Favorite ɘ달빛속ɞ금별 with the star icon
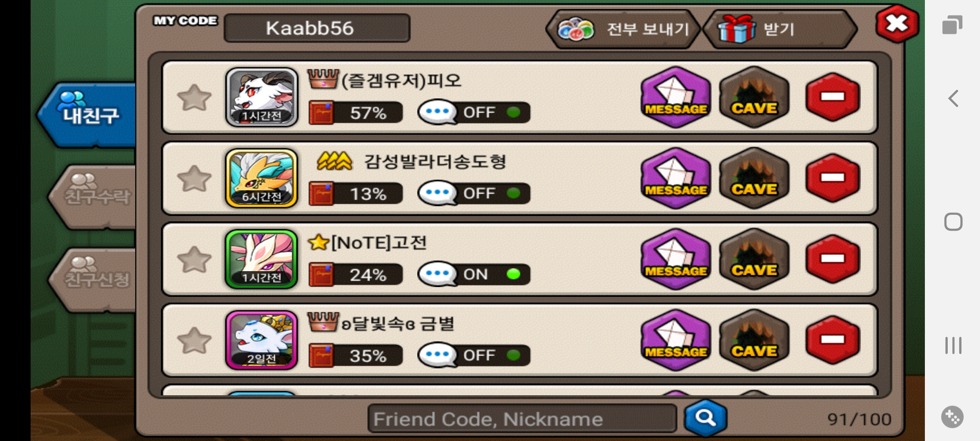 (194, 340)
